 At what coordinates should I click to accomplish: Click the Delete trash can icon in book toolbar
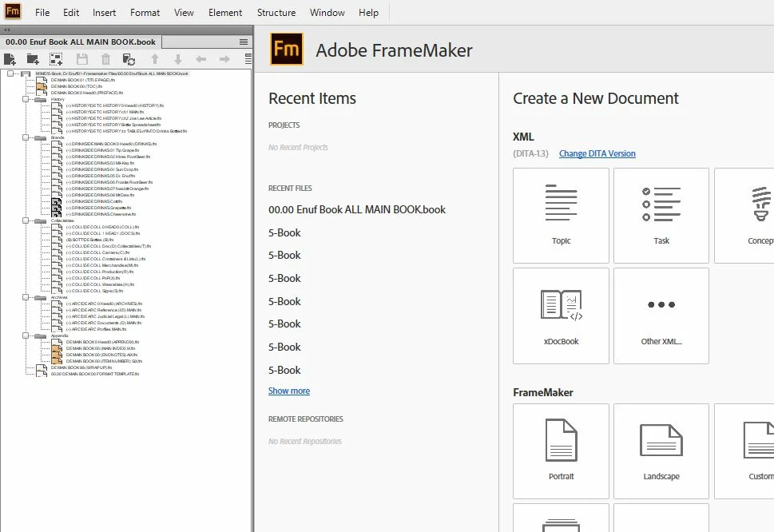(x=105, y=60)
